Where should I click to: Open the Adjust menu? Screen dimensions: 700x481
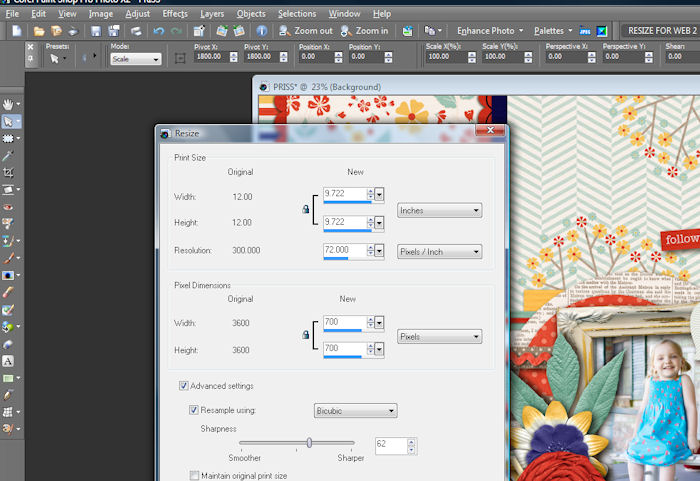coord(138,14)
